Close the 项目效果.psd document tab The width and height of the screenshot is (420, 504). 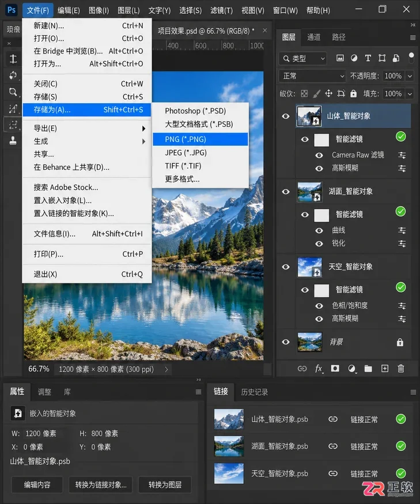264,31
